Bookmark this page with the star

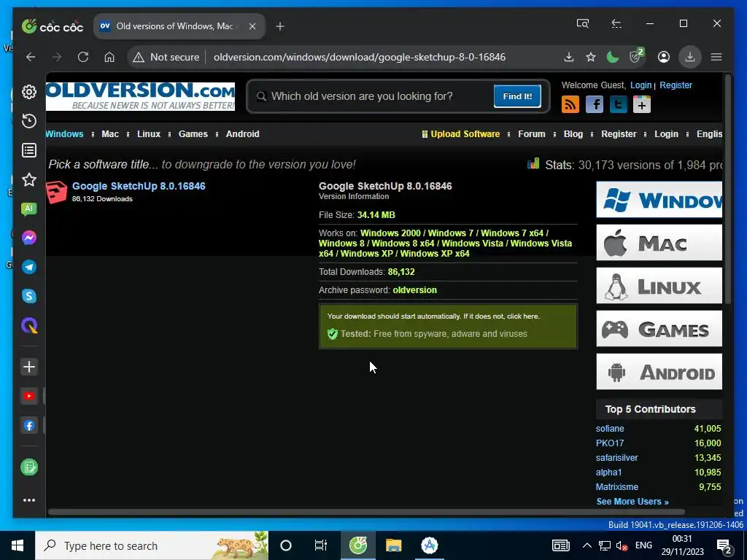[591, 57]
